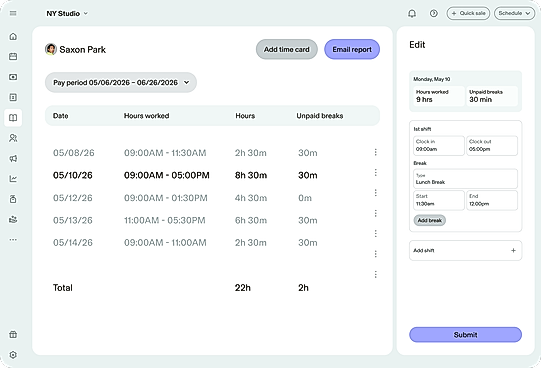Click the 11:00AM - 05:30PM hours cell
The width and height of the screenshot is (541, 368).
click(165, 220)
